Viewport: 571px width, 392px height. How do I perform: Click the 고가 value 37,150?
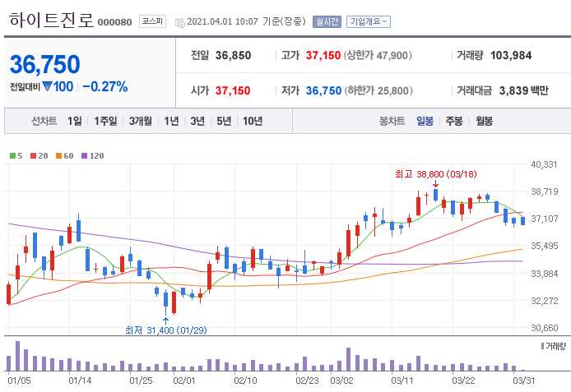tap(323, 55)
